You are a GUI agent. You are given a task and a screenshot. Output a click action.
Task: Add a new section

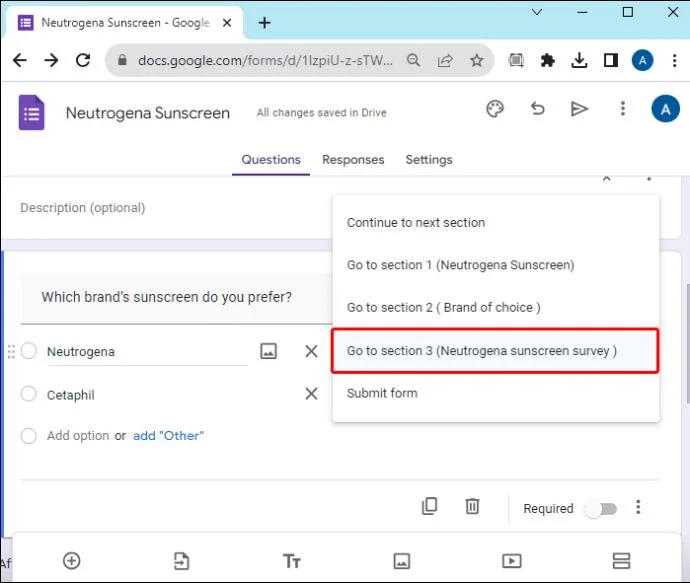[621, 561]
